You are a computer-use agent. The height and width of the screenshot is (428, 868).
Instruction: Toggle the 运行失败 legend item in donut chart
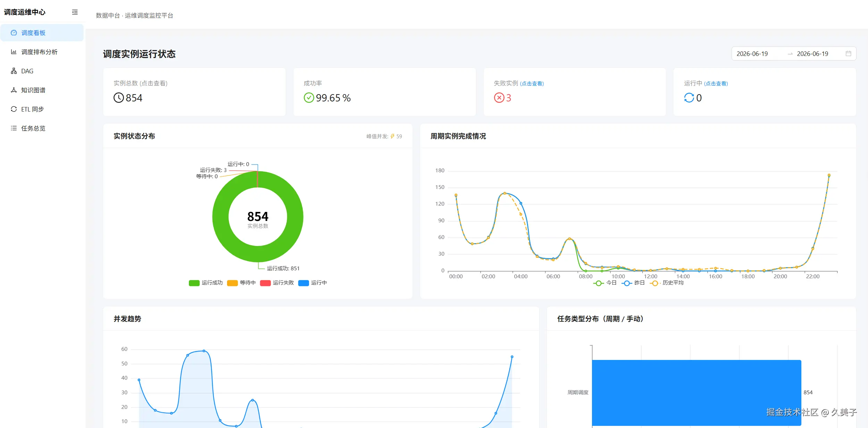click(277, 283)
